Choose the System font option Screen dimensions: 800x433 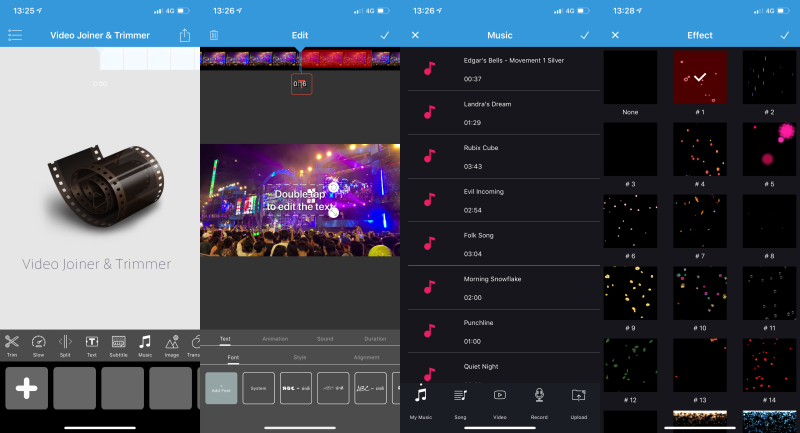[x=258, y=388]
